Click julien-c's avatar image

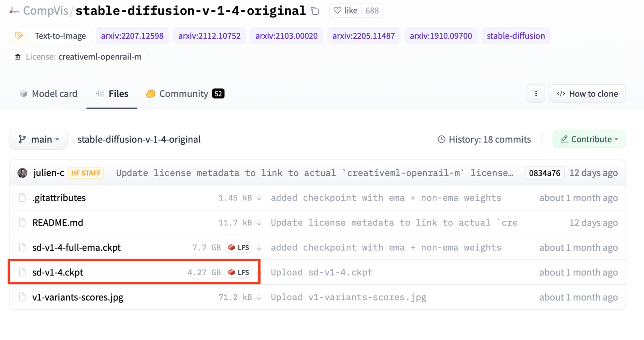pyautogui.click(x=22, y=173)
